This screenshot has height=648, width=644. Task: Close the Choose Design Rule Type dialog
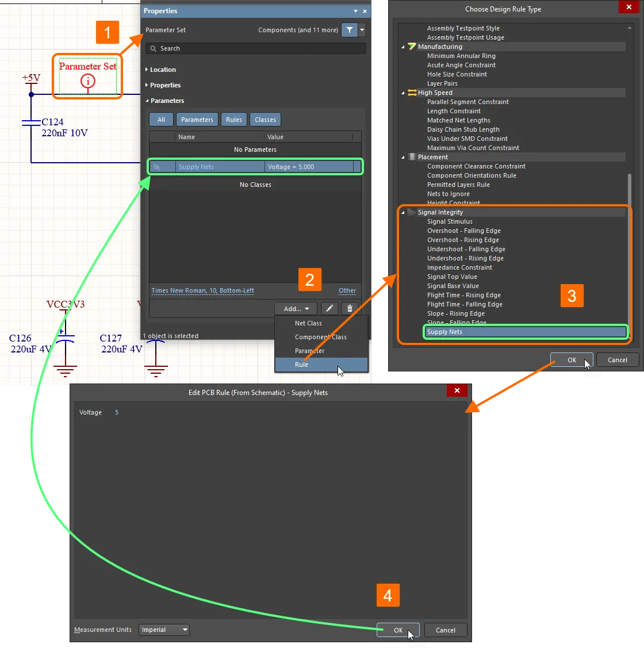pyautogui.click(x=628, y=7)
